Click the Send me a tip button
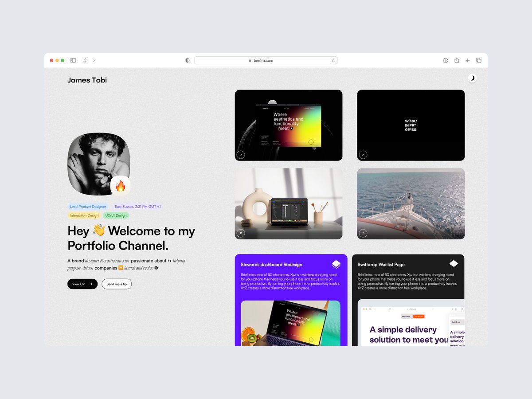Image resolution: width=532 pixels, height=399 pixels. coord(117,284)
